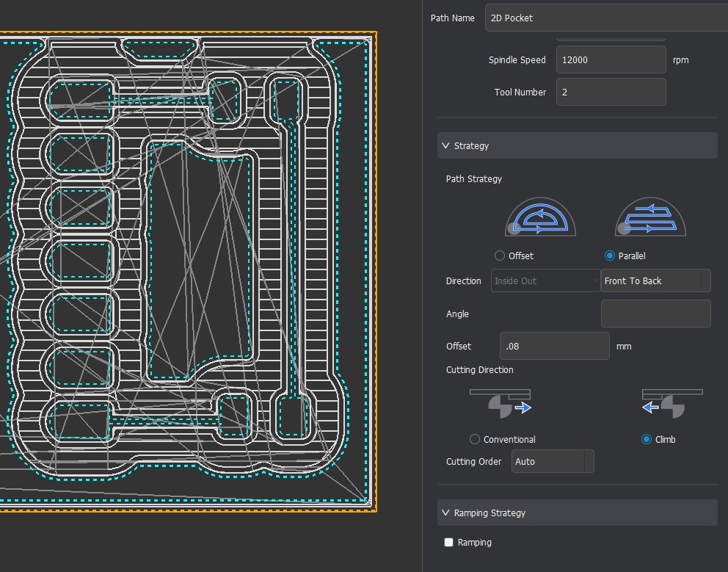Click the Tool Number field
This screenshot has height=572, width=728.
pos(611,92)
